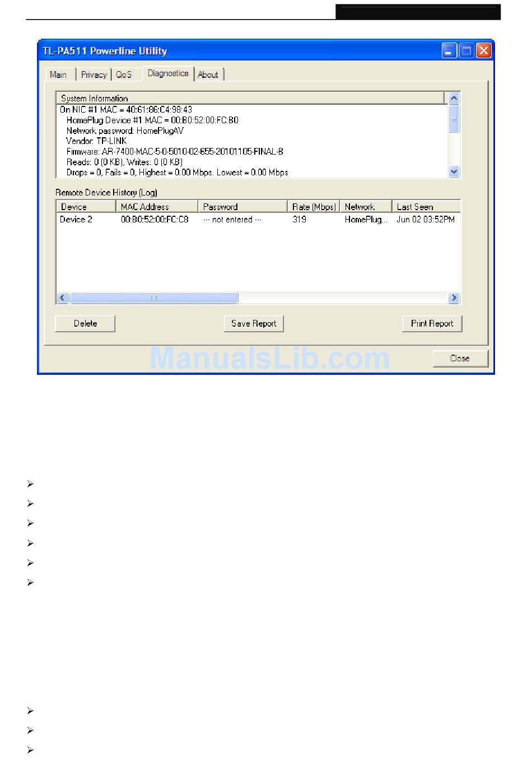Click device history scroll right arrow
This screenshot has width=532, height=777.
click(x=454, y=297)
